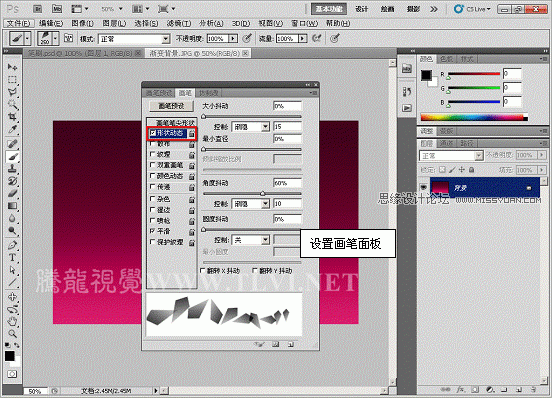This screenshot has width=552, height=398.
Task: Select the Zoom tool in toolbox
Action: pyautogui.click(x=12, y=334)
